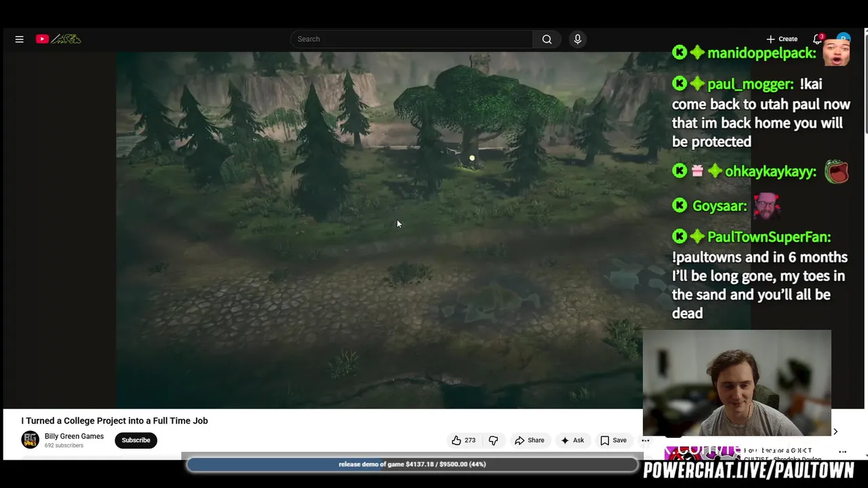Click chat username manidoppelpack
This screenshot has height=488, width=868.
[x=762, y=53]
